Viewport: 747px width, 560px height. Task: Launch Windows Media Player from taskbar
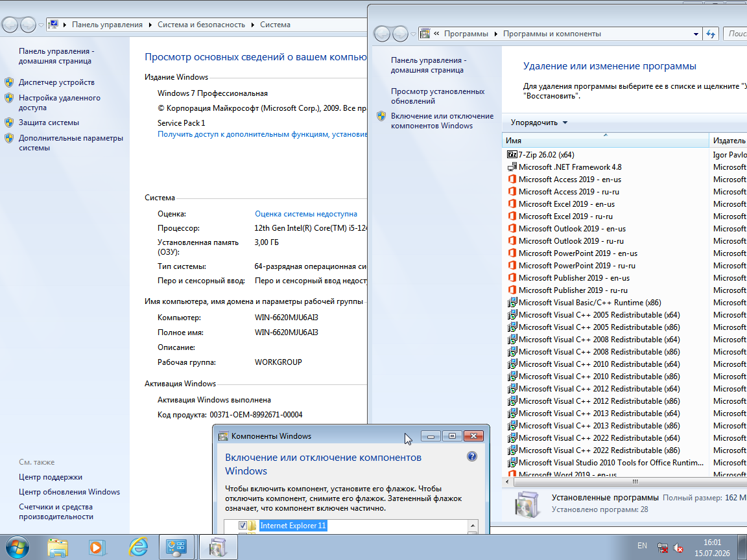(97, 547)
